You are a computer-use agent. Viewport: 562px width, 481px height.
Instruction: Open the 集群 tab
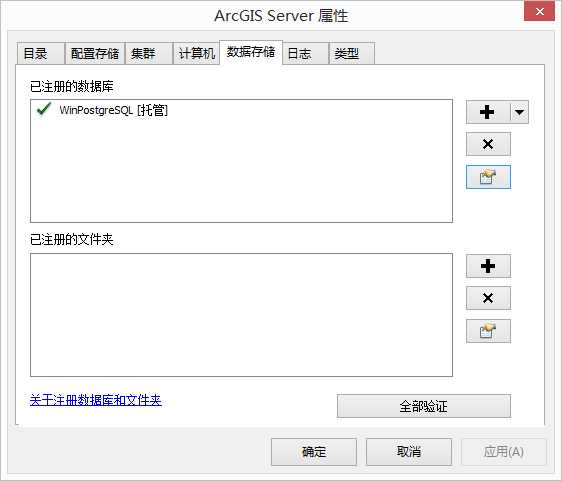coord(149,54)
